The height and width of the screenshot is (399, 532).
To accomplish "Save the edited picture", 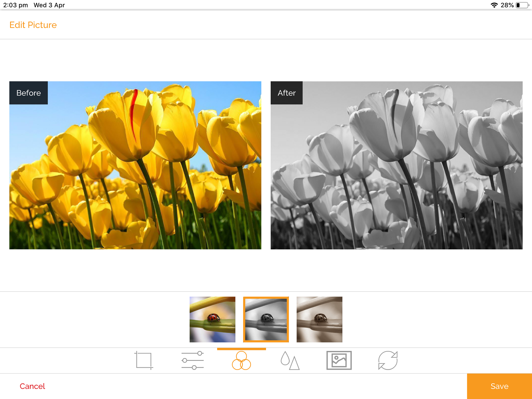I will (x=499, y=386).
